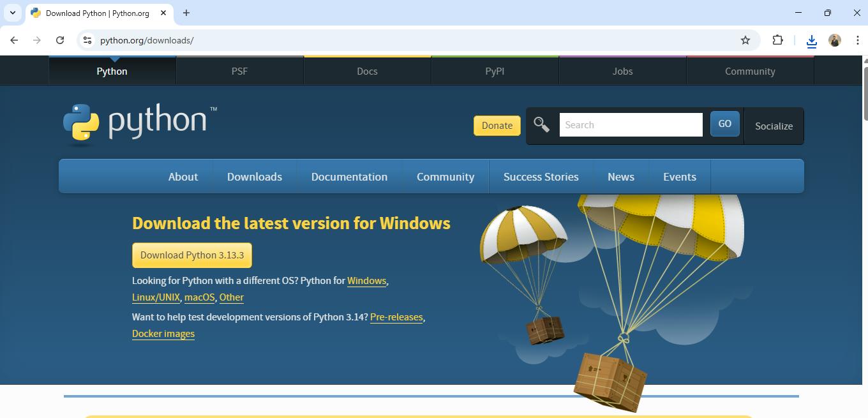Open the Extensions puzzle icon
Viewport: 868px width, 418px height.
pyautogui.click(x=777, y=40)
